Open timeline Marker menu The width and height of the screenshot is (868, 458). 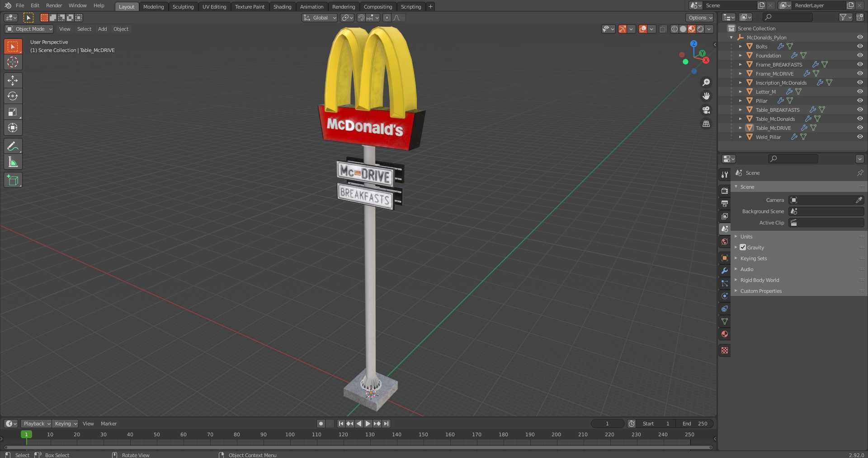point(108,424)
